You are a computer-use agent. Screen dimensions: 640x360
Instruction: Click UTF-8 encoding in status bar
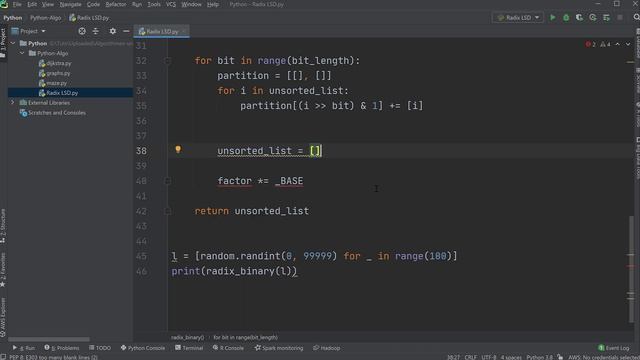(x=489, y=357)
